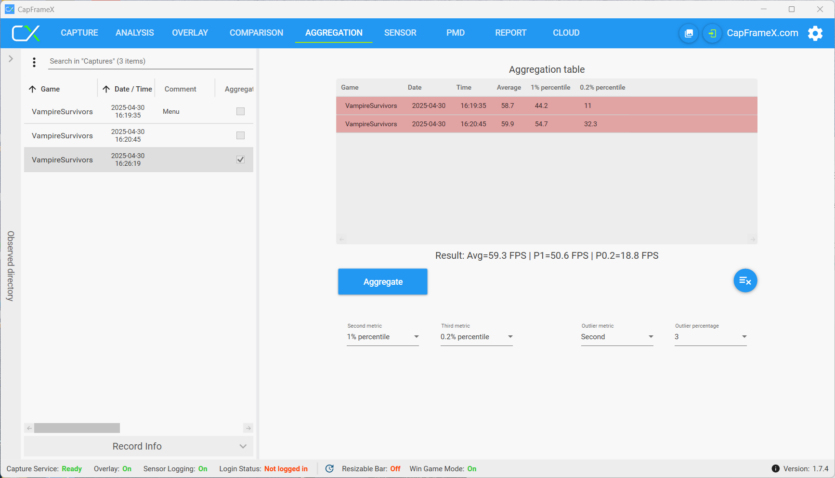Check the 16:20:45 capture's aggregation box
This screenshot has width=835, height=478.
[x=241, y=135]
